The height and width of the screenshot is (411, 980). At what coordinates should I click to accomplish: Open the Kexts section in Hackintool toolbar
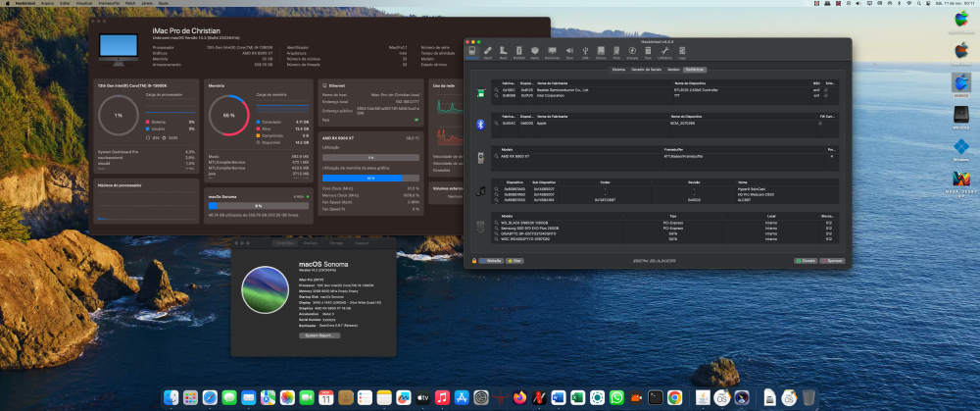point(534,53)
